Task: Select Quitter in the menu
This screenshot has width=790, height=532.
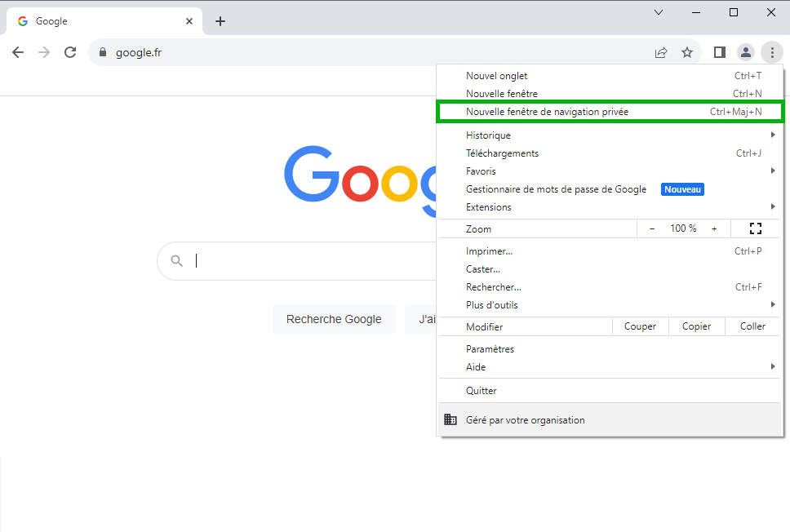Action: [610, 391]
